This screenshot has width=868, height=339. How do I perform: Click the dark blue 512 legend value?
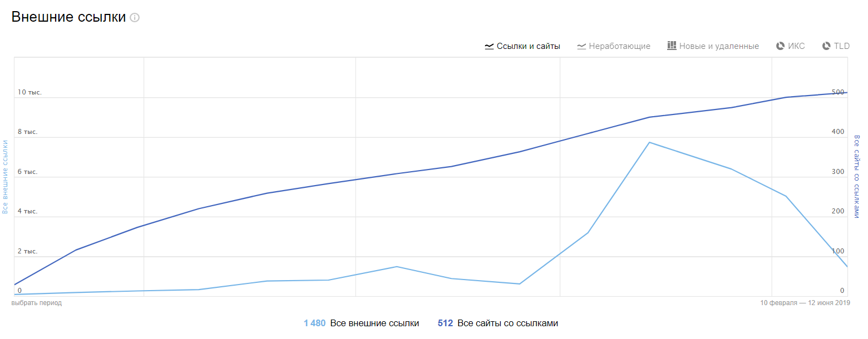[445, 323]
